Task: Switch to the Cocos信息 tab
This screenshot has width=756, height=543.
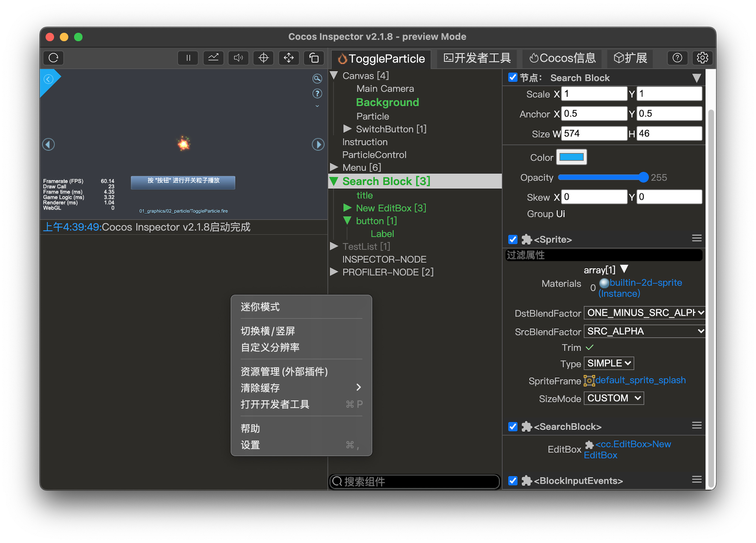Action: point(563,58)
